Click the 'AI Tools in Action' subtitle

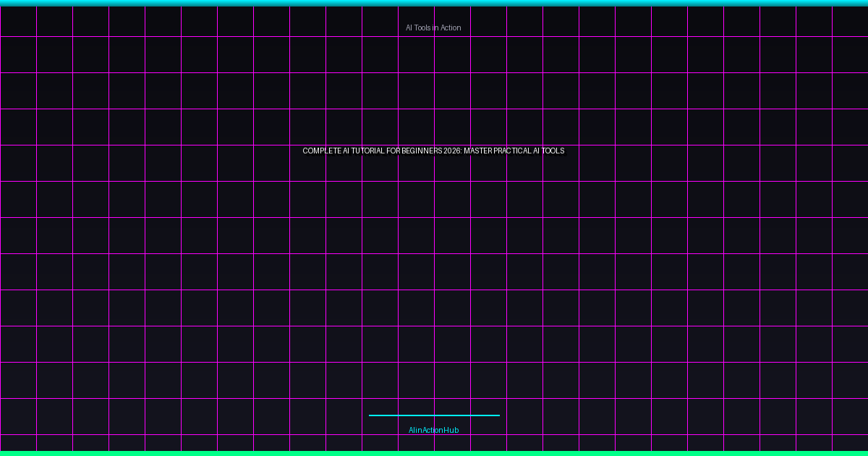click(433, 27)
